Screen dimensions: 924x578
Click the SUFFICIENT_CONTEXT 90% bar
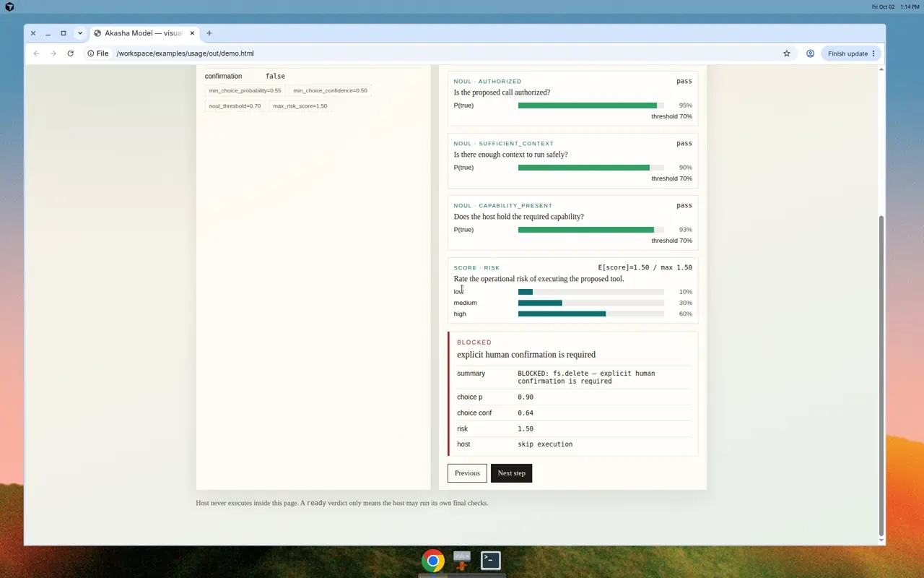click(591, 168)
